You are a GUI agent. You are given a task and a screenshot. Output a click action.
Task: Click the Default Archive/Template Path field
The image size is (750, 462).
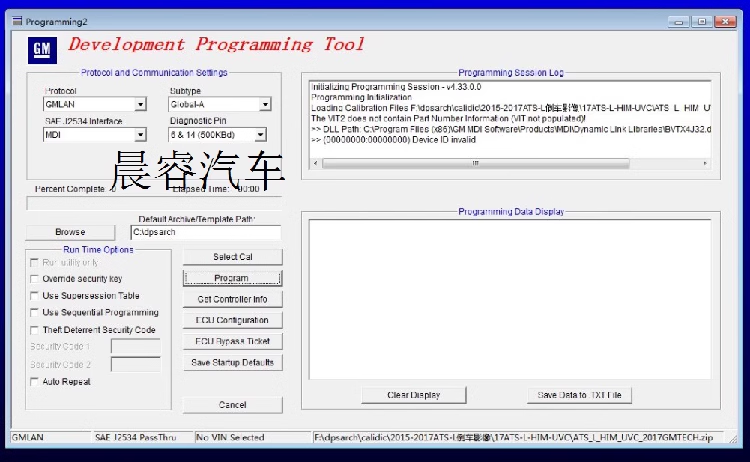point(206,232)
